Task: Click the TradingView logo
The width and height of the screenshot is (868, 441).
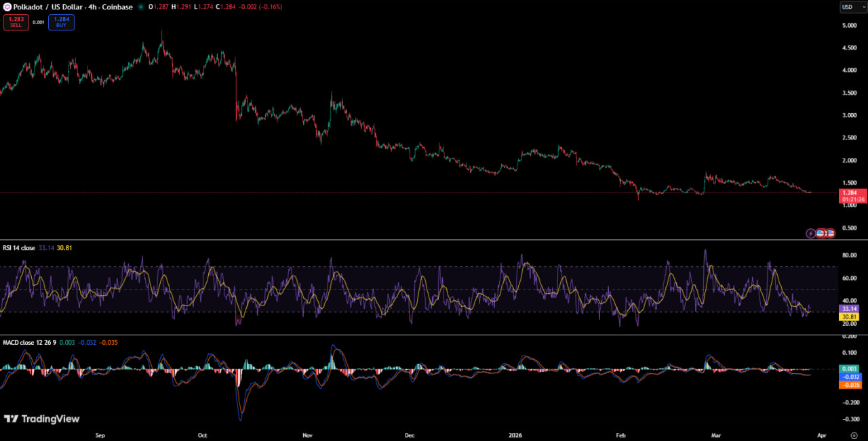Action: tap(42, 419)
